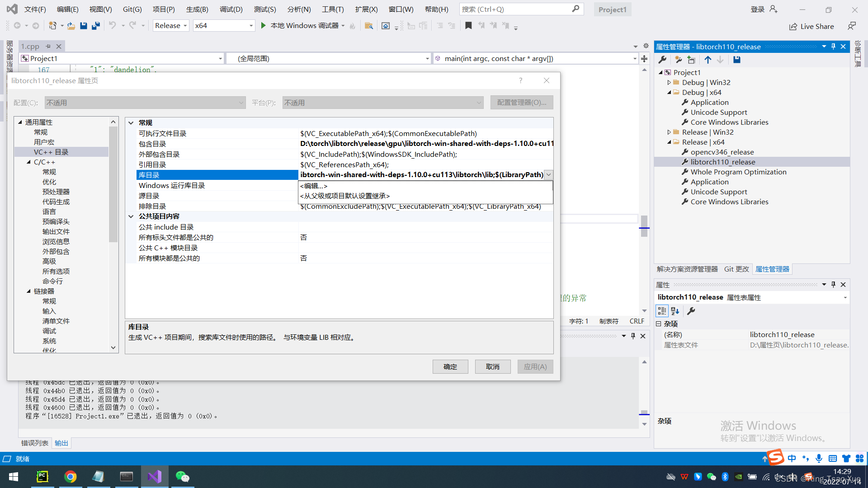Click Save All icon in main toolbar

pos(95,26)
